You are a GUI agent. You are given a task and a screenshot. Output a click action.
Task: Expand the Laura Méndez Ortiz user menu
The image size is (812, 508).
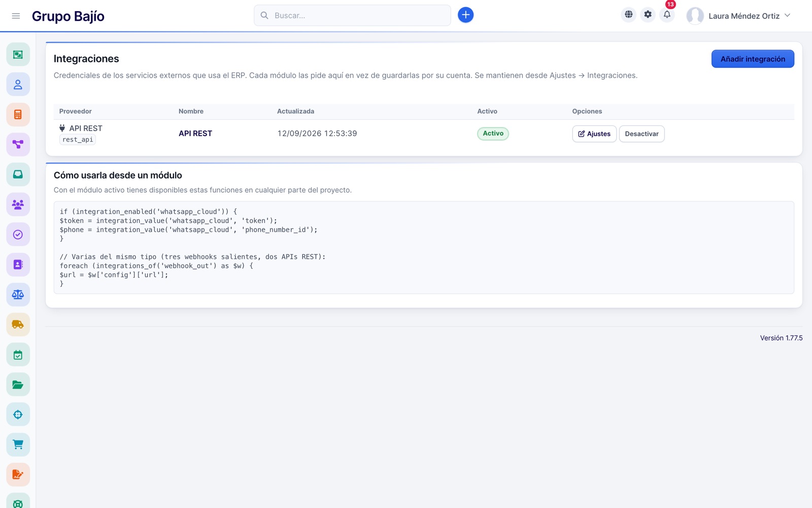(738, 16)
